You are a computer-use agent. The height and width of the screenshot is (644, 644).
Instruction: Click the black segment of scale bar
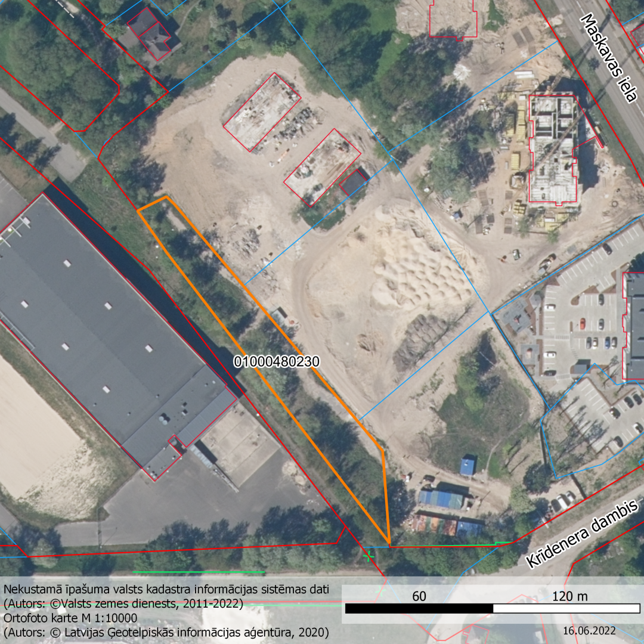pyautogui.click(x=419, y=609)
